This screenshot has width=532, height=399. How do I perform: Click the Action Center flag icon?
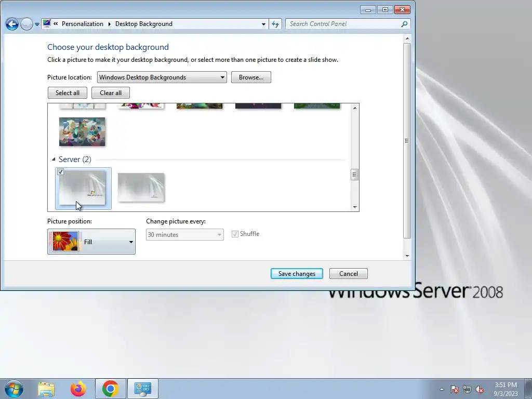[x=454, y=389]
